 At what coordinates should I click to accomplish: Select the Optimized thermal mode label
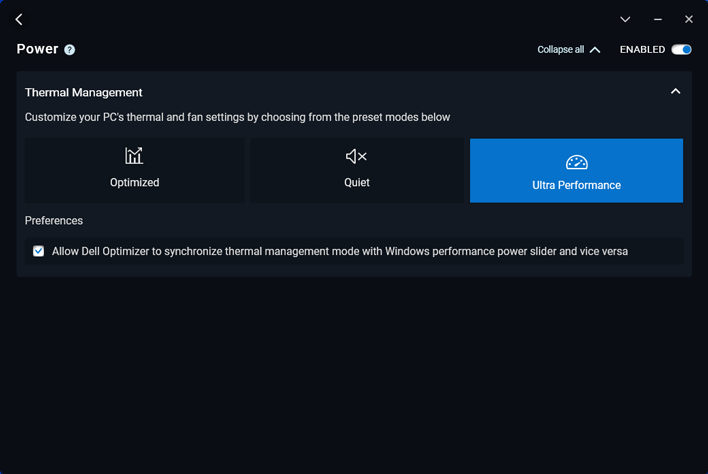point(134,183)
